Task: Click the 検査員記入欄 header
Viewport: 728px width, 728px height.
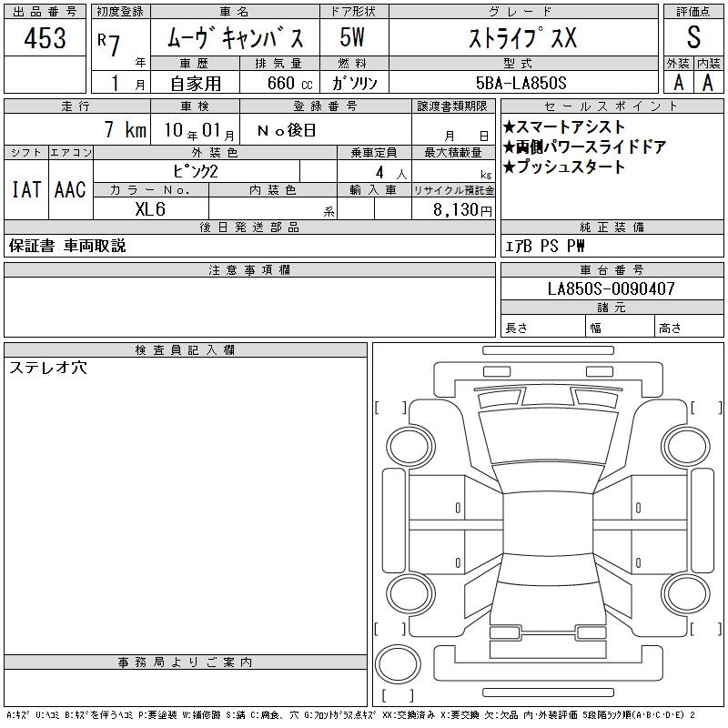Action: [x=186, y=349]
